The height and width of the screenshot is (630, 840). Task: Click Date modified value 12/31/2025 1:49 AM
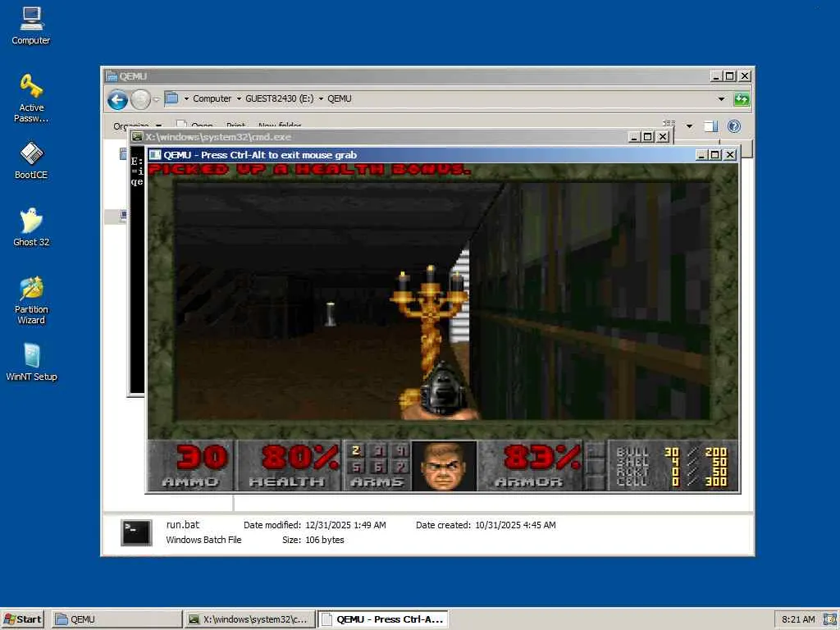pos(345,525)
